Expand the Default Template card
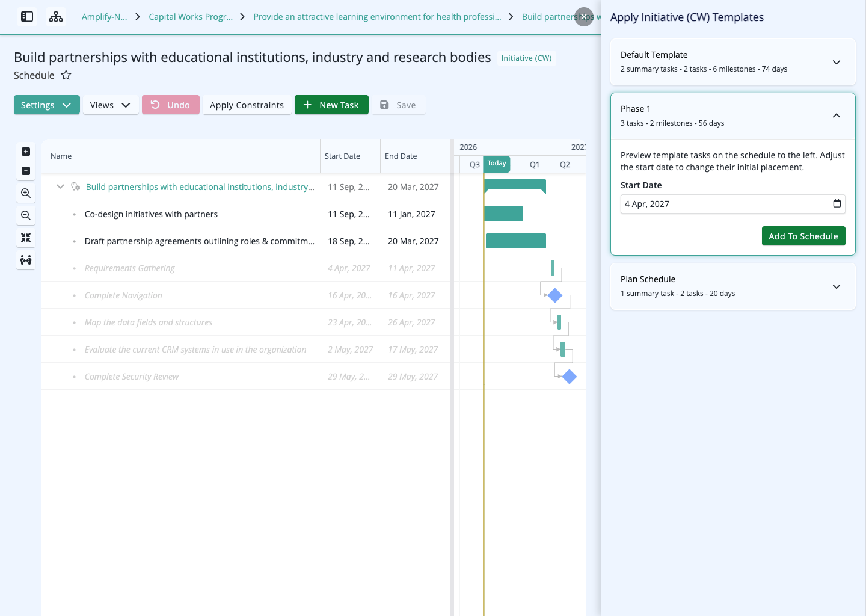Viewport: 866px width, 616px height. [x=837, y=62]
